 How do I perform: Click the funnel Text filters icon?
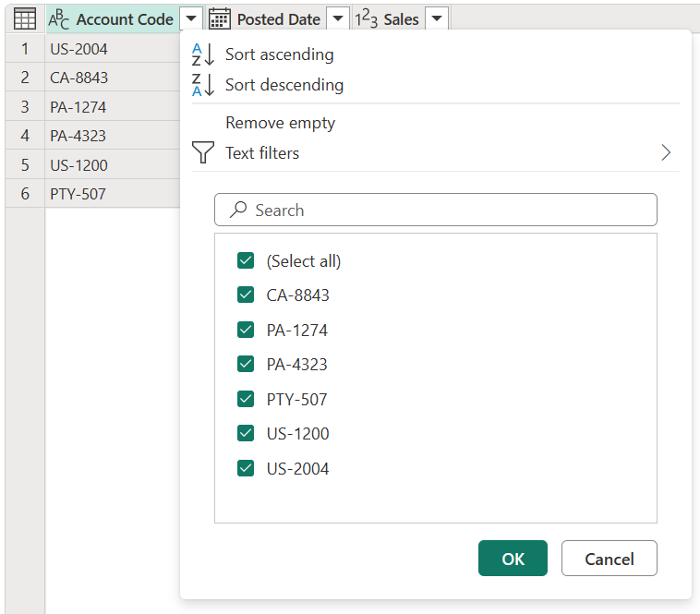[x=203, y=152]
